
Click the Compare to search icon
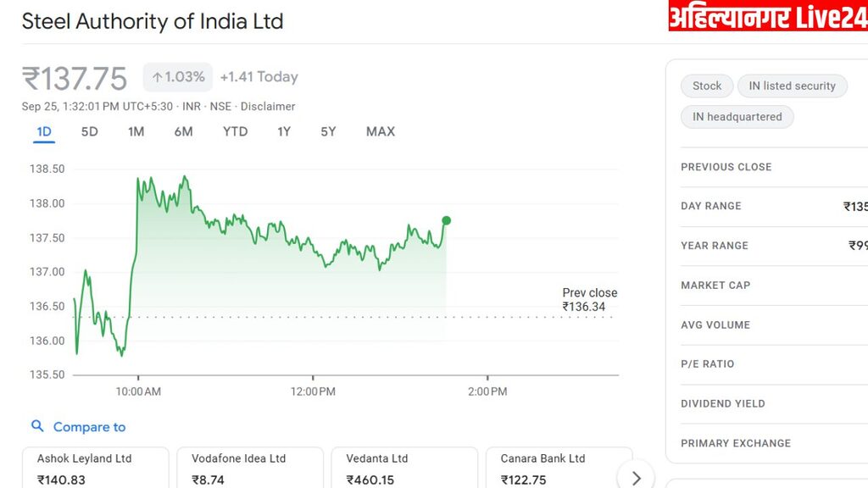coord(37,426)
